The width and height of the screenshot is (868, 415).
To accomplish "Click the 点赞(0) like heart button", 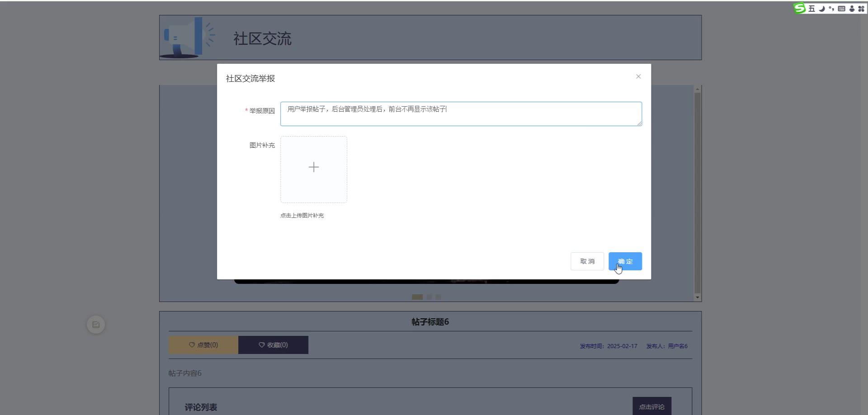I will [x=203, y=345].
